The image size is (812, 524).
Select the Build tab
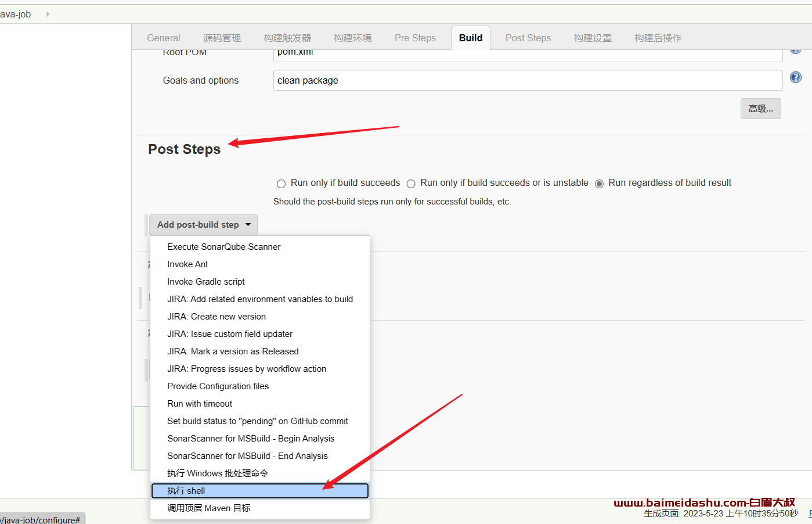click(x=471, y=38)
